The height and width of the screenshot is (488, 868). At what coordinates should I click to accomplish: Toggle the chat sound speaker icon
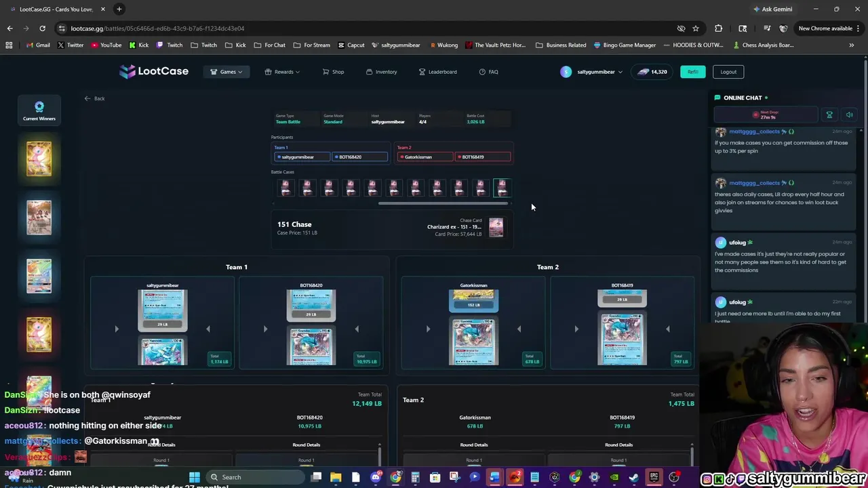(849, 115)
